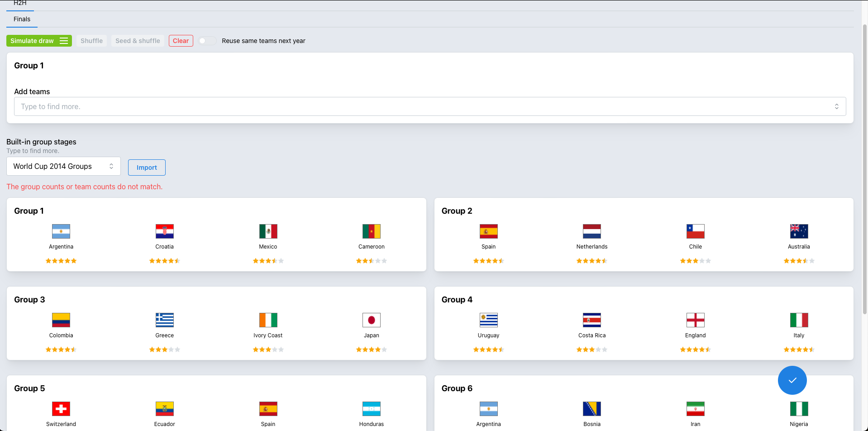Click the England team name
This screenshot has width=868, height=431.
(x=696, y=335)
